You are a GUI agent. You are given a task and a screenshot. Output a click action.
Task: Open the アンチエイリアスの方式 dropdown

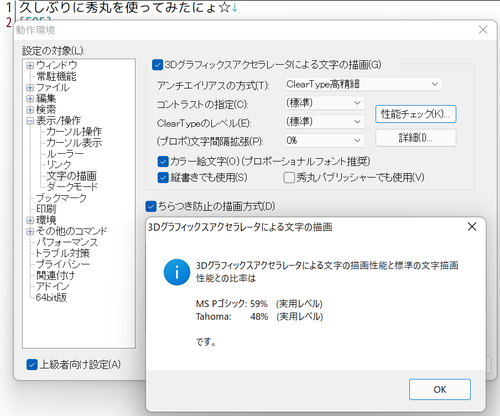click(x=364, y=84)
